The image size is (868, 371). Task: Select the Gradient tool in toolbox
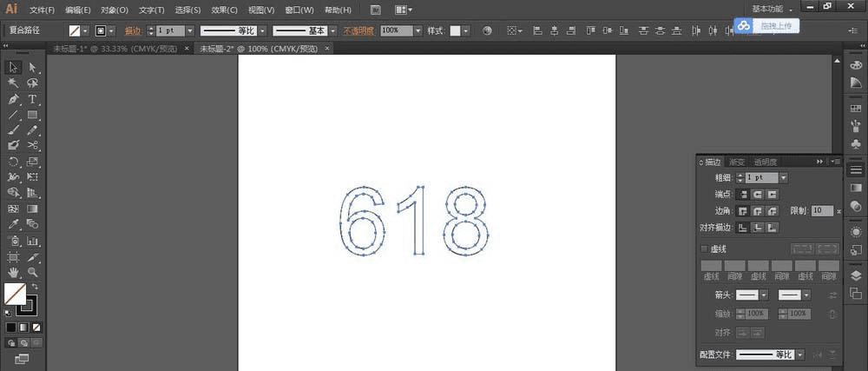point(33,209)
